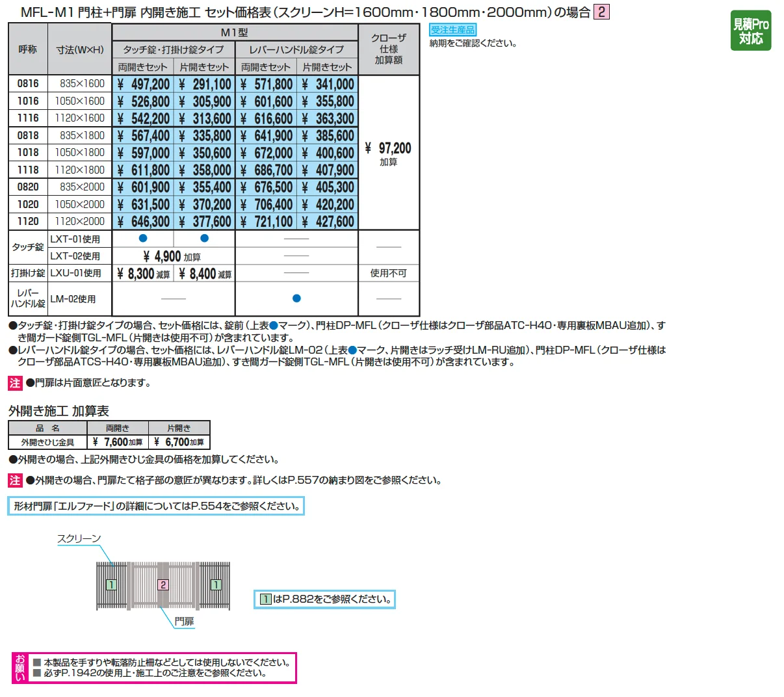Screen dimensions: 784x697
Task: Click the price cell 597,000
Action: pos(143,153)
